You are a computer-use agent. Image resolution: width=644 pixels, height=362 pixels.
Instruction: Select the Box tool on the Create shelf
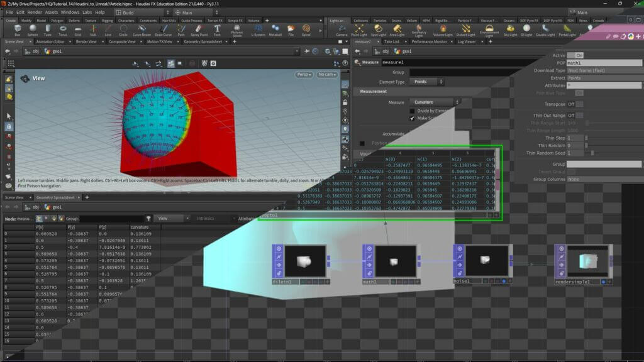click(17, 30)
